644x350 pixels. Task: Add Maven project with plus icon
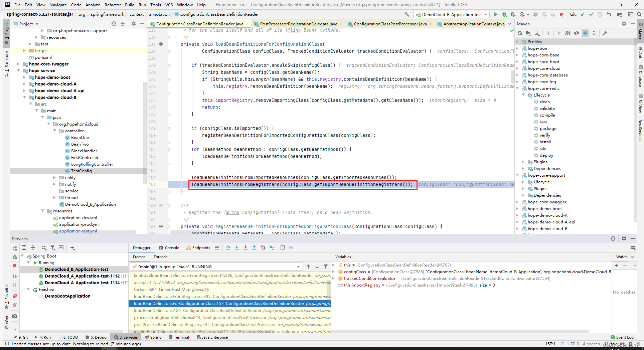click(x=548, y=33)
